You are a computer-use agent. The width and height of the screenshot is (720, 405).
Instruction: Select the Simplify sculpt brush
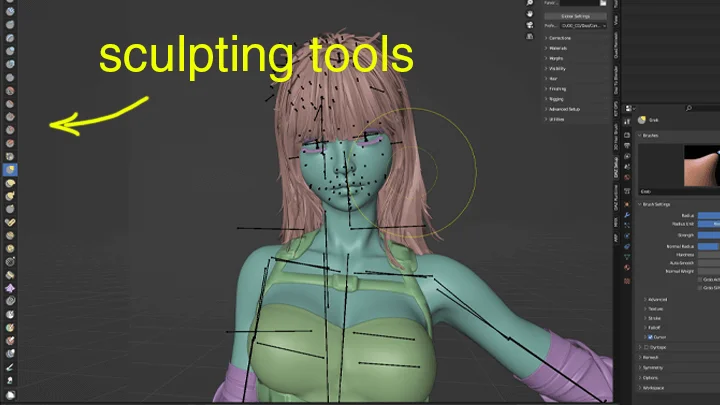(10, 301)
